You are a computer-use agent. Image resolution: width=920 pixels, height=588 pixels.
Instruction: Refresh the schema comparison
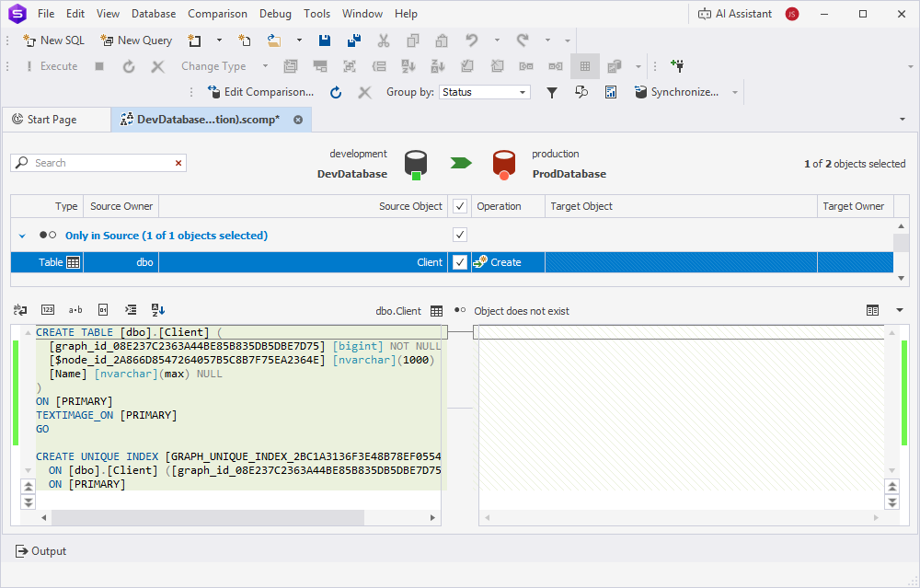[x=335, y=92]
